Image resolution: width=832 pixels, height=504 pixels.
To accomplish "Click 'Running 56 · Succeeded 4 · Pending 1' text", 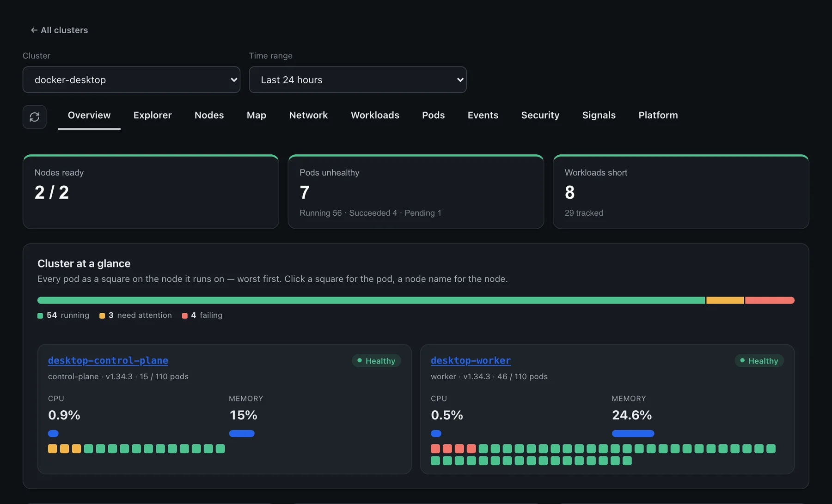I will coord(370,213).
